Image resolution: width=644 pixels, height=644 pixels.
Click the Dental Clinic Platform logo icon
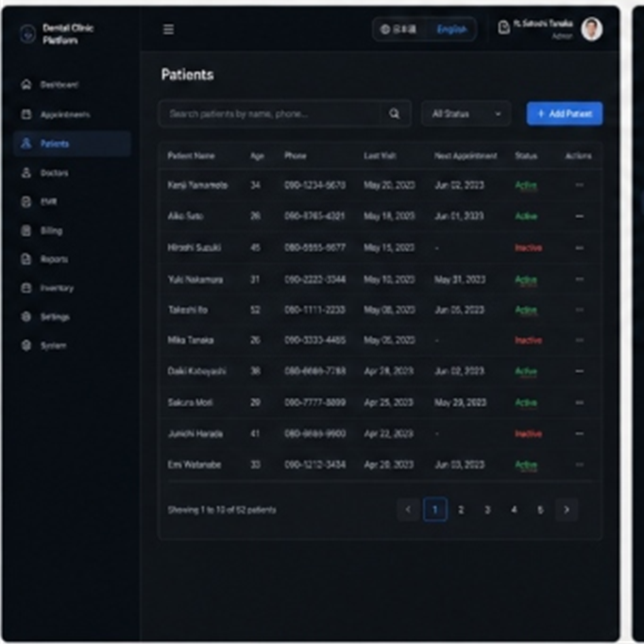[28, 34]
